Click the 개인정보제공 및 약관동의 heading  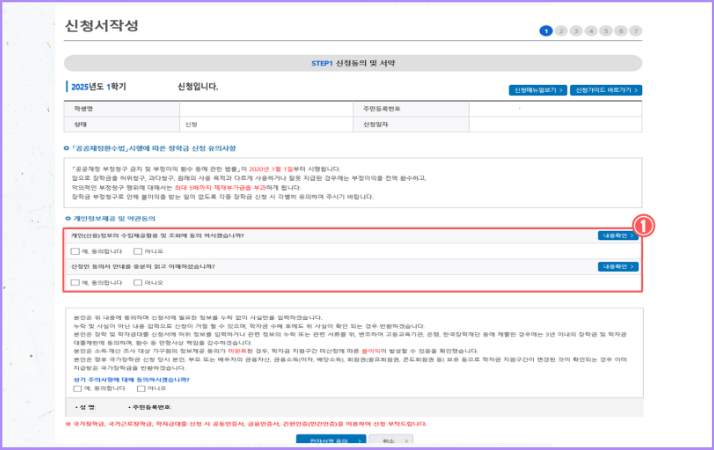[114, 219]
